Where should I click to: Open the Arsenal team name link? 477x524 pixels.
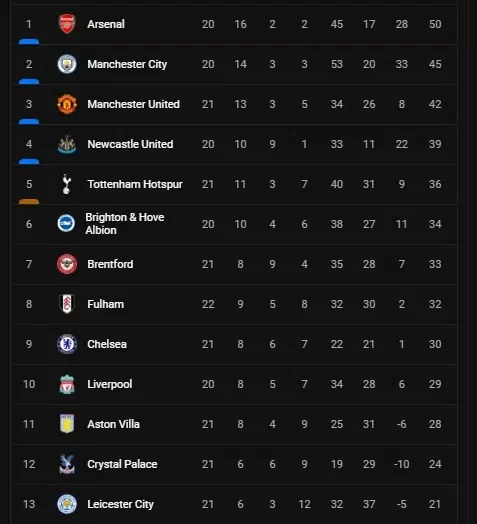106,24
